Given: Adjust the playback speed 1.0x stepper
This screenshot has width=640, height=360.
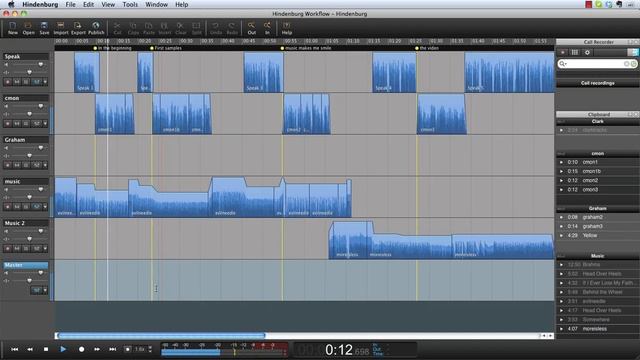Looking at the screenshot, I should pos(150,349).
